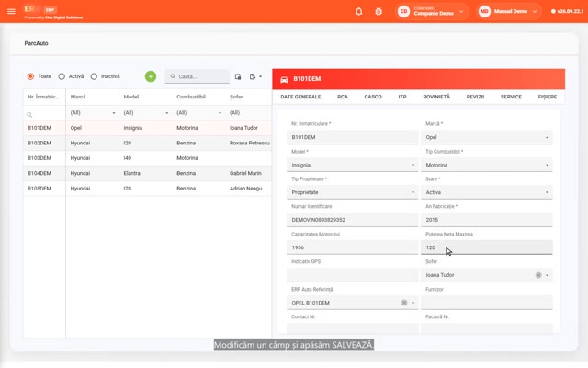Click the empty Indicativ GPS field
The image size is (588, 368).
pos(352,275)
